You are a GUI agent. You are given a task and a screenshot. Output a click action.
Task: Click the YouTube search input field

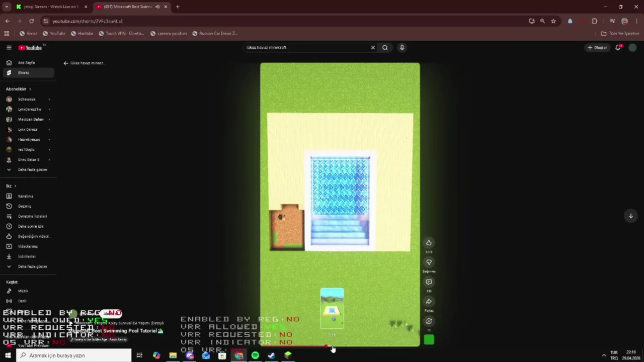[307, 48]
